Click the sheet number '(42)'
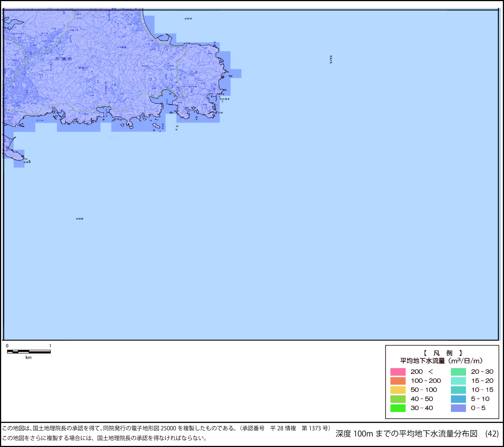504x447 pixels. pos(492,434)
